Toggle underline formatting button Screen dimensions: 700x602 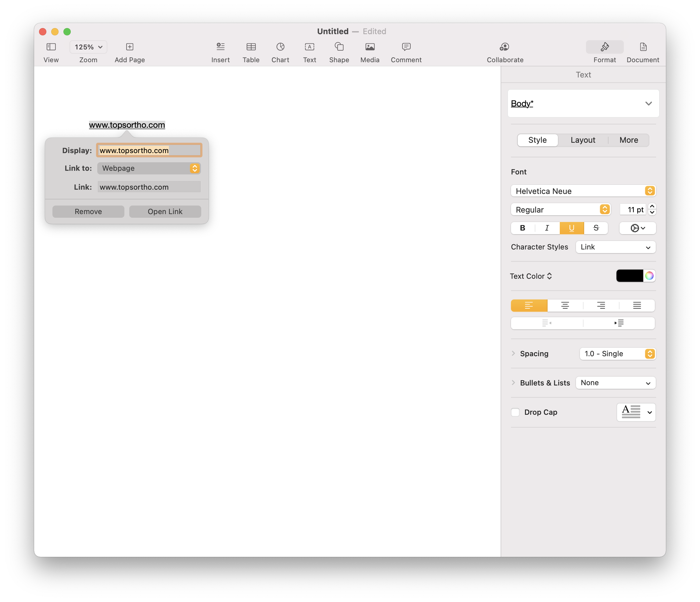[x=571, y=228]
